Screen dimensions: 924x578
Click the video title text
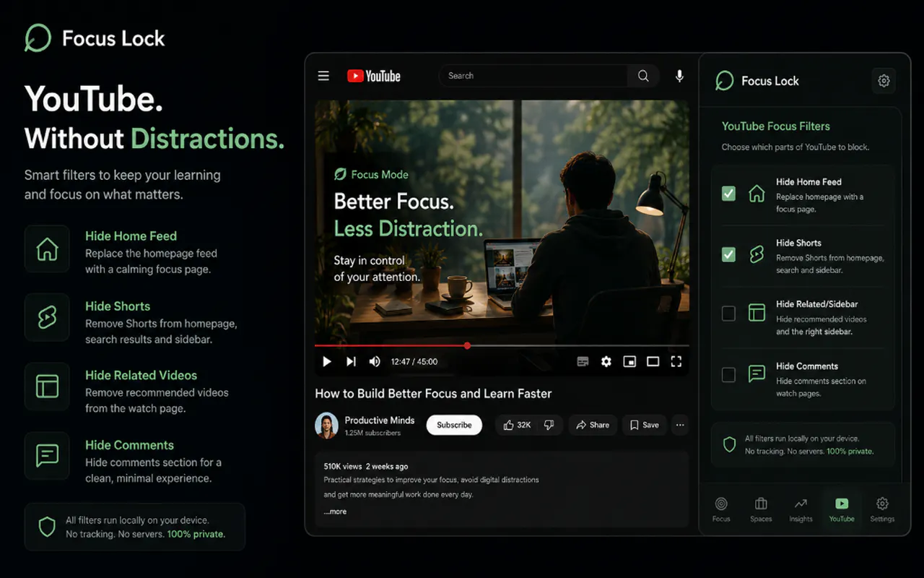pyautogui.click(x=433, y=394)
